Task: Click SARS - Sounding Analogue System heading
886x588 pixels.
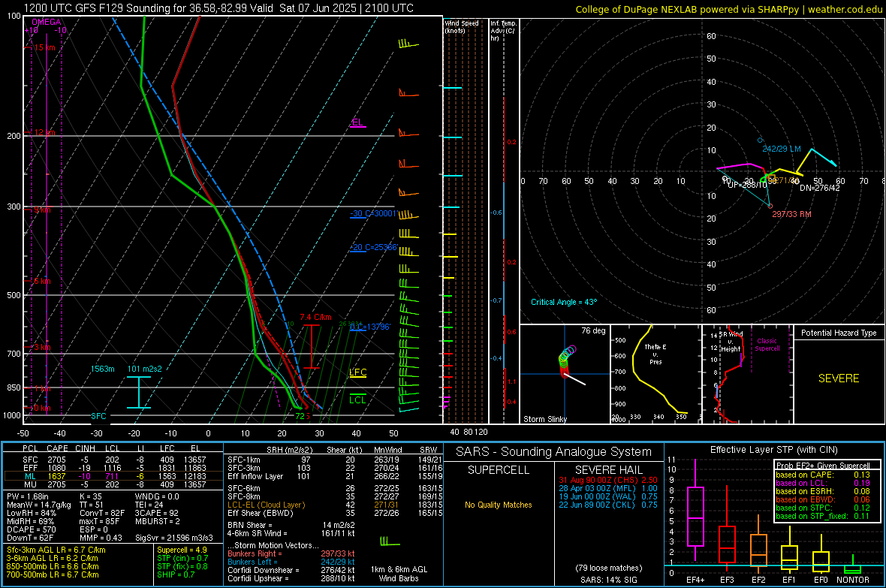Action: point(554,452)
